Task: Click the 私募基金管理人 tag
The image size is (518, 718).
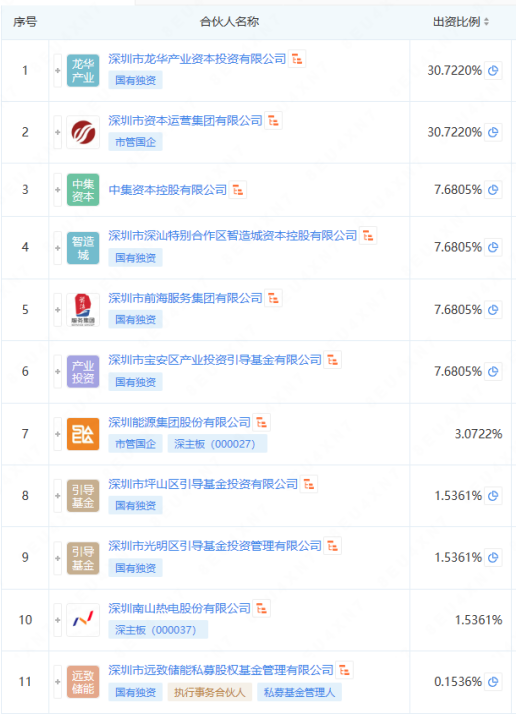Action: [x=300, y=692]
